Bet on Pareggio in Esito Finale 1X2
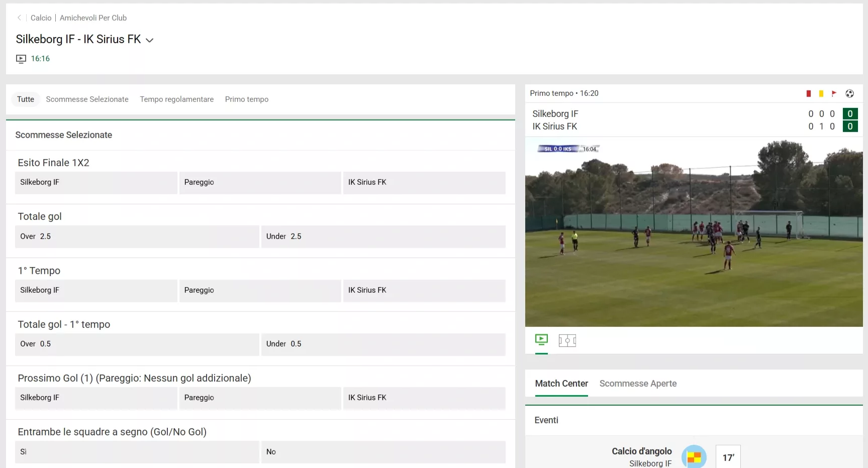868x468 pixels. 260,183
